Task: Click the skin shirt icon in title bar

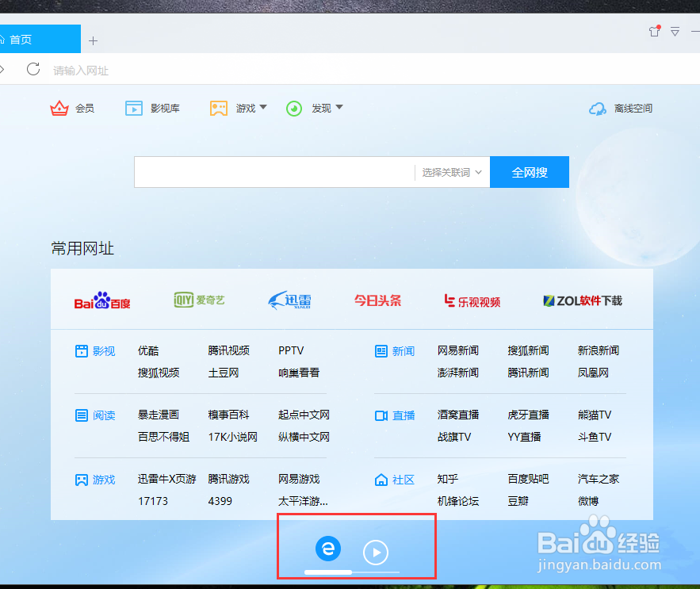Action: coord(655,31)
